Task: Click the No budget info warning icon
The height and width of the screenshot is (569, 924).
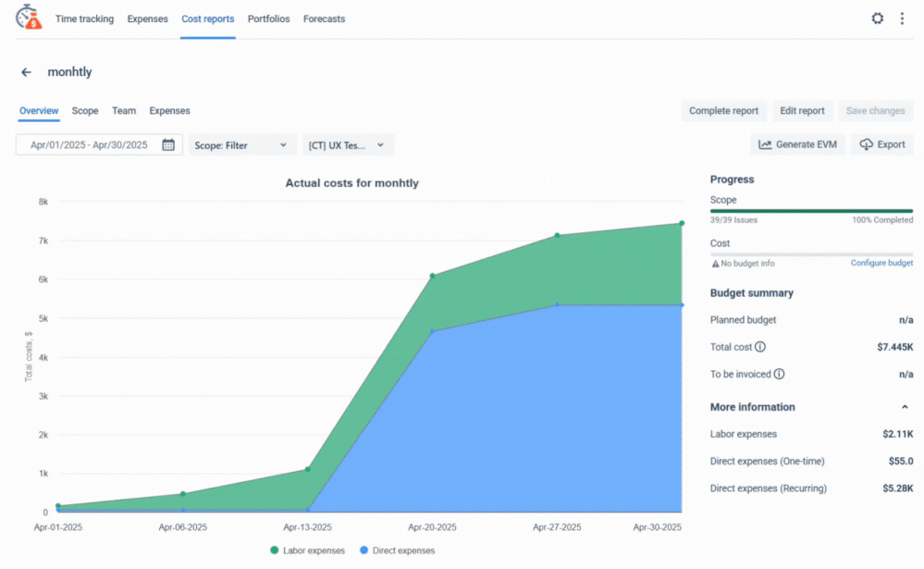Action: click(715, 264)
